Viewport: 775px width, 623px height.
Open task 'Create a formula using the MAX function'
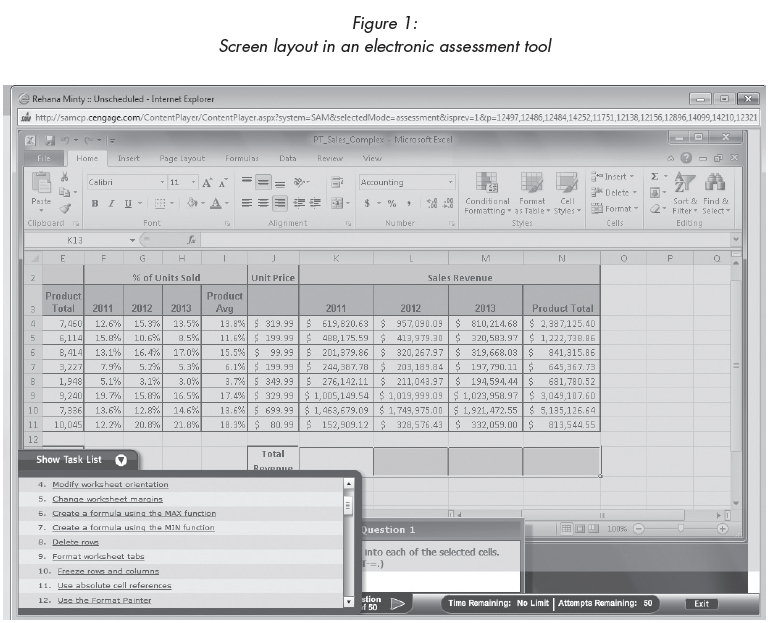[x=134, y=513]
